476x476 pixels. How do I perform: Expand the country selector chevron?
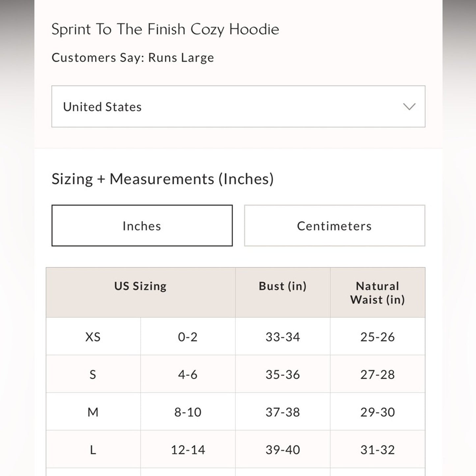click(409, 106)
